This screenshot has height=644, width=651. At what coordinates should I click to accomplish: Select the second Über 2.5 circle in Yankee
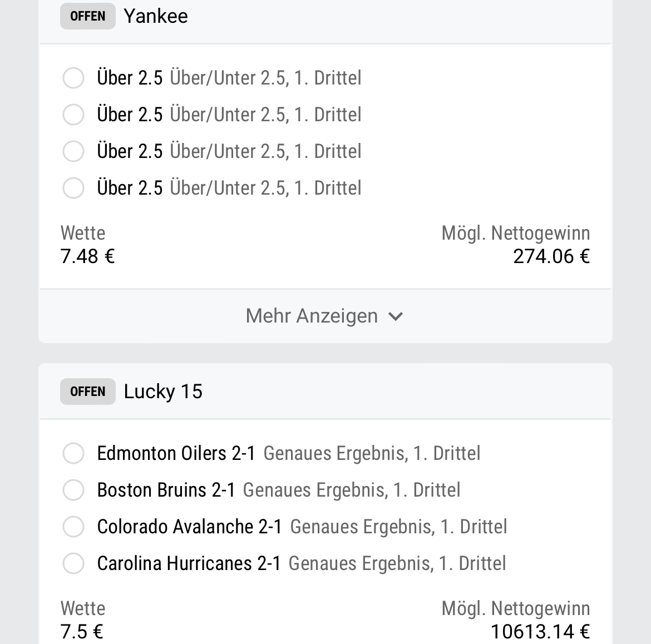tap(73, 115)
